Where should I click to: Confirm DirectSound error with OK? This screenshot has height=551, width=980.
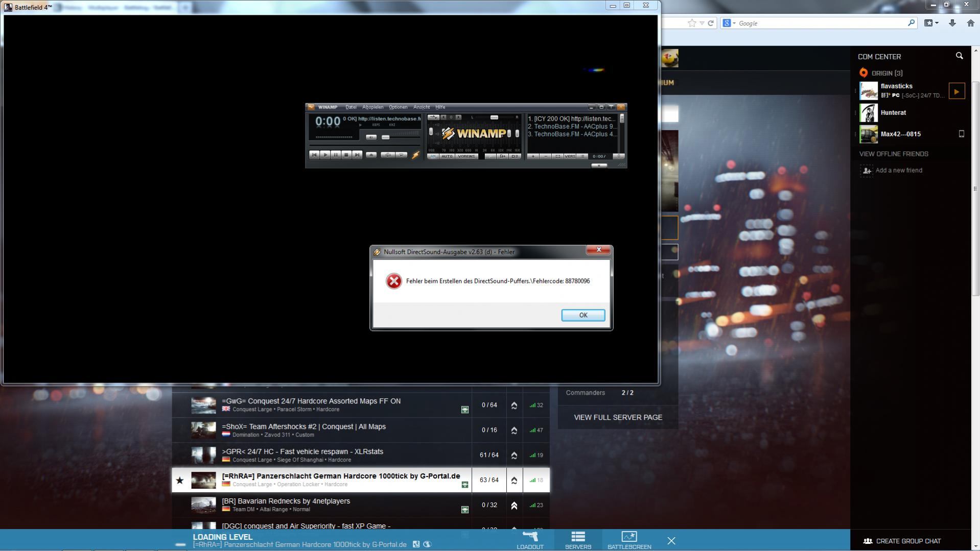pyautogui.click(x=583, y=315)
